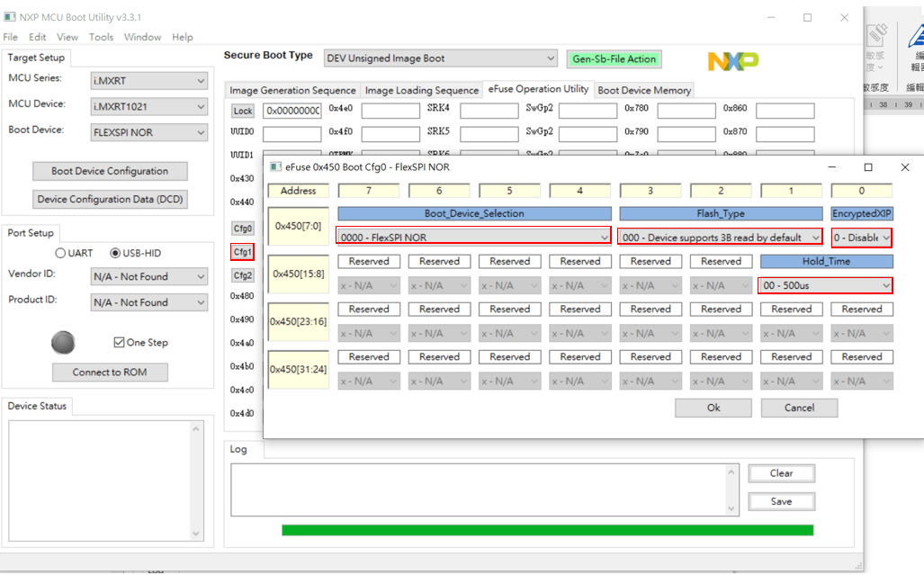Click the Device Status scrollbar up arrow
Screen dimensions: 924x575
[196, 429]
